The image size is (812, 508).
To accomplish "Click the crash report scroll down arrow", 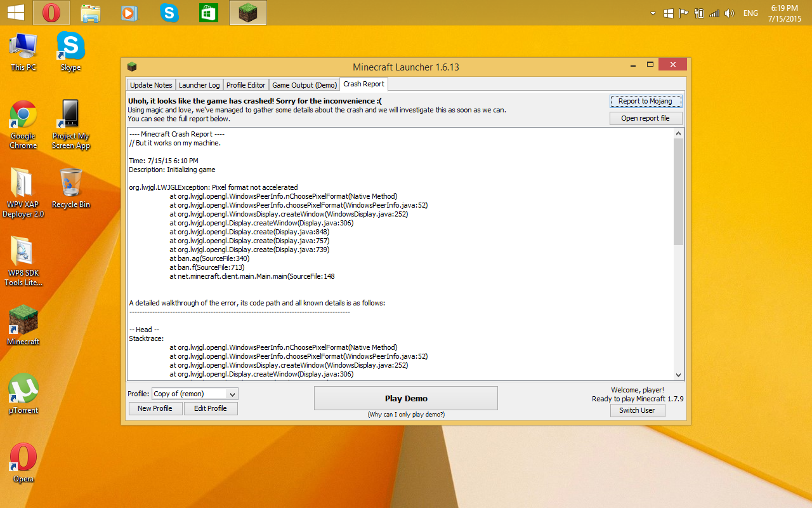I will [678, 375].
